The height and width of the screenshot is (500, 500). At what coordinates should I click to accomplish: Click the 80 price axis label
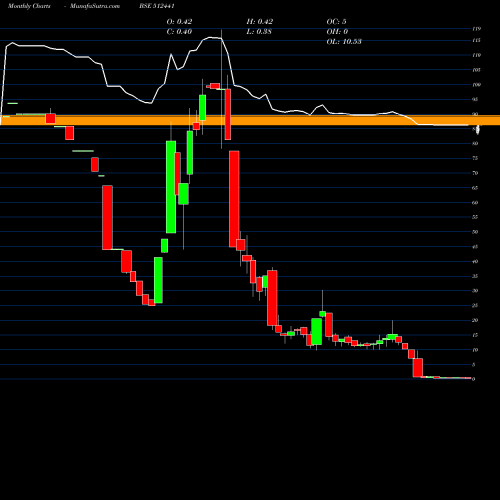[x=475, y=144]
